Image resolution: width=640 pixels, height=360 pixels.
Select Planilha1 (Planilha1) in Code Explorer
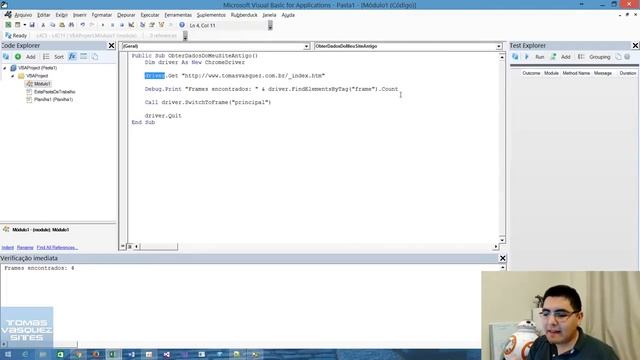[x=53, y=100]
